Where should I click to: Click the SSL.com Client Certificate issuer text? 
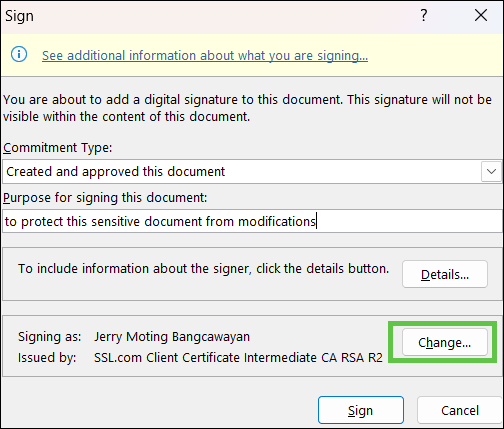[x=238, y=357]
